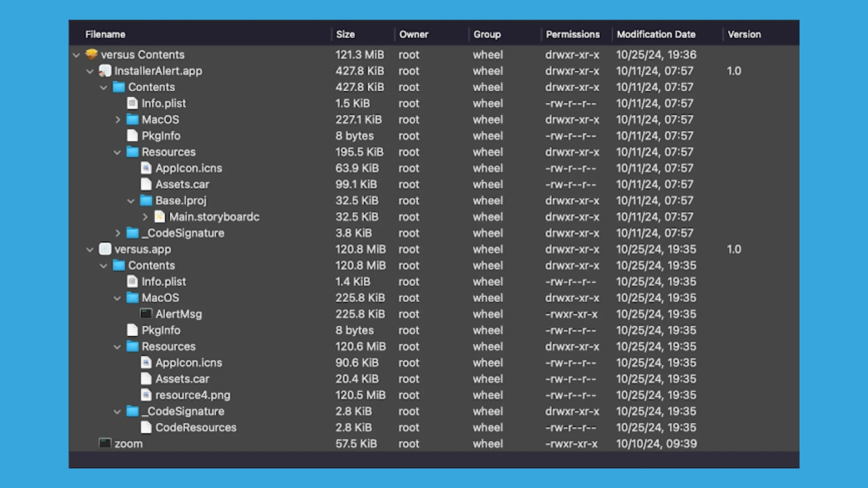Click the 120.5 MiB size value
The width and height of the screenshot is (868, 488).
[x=360, y=395]
